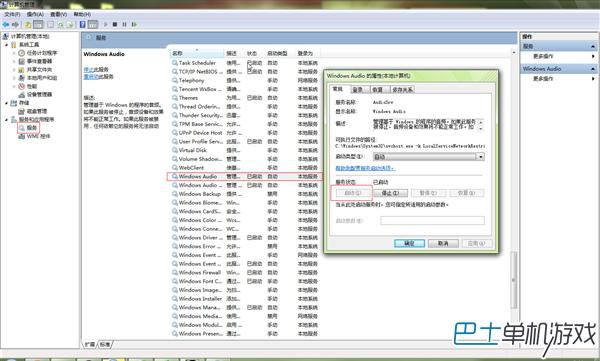Screen dimensions: 600x361
Task: Click the services list vertical scrollbar thumb
Action: pyautogui.click(x=514, y=280)
